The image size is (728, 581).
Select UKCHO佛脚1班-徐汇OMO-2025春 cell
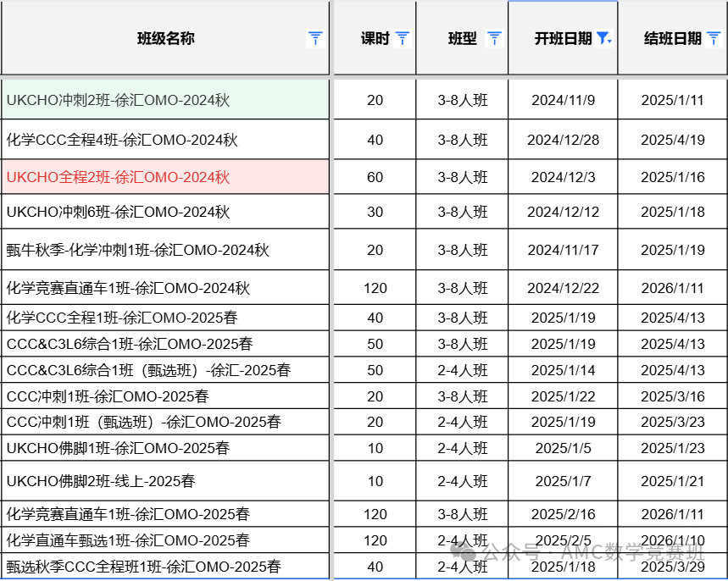[165, 448]
